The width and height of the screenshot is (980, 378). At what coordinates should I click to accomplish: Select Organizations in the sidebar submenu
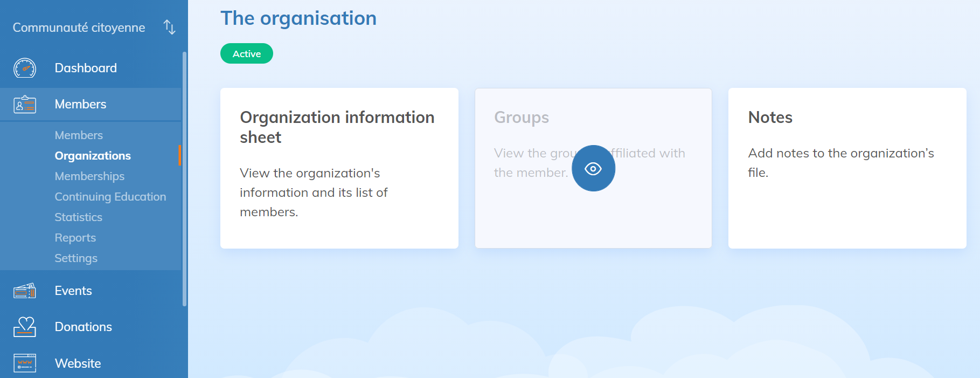tap(93, 156)
